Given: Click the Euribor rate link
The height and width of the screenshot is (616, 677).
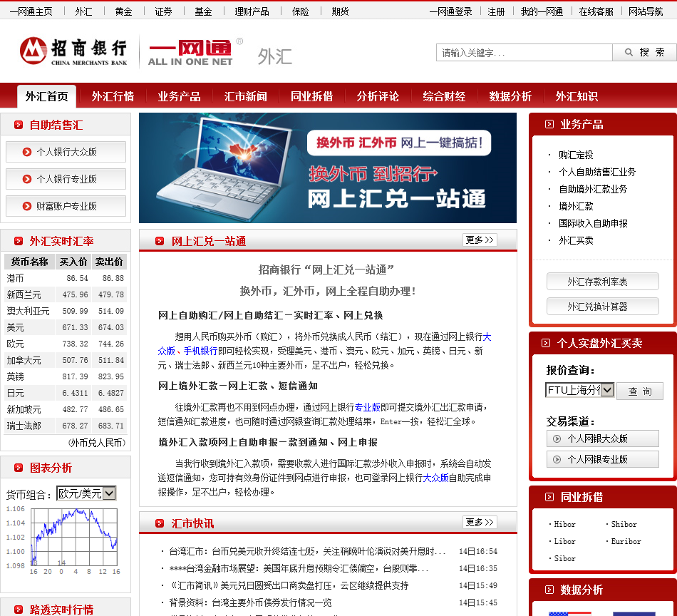Looking at the screenshot, I should point(626,541).
